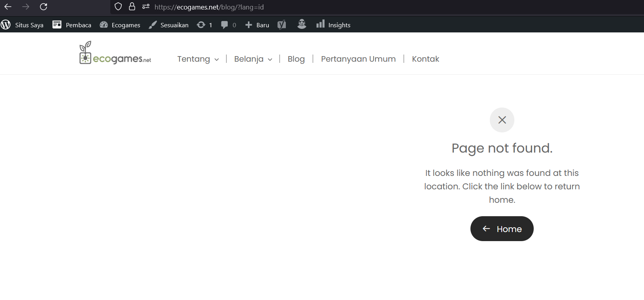Open the WordPress logo Situs Saya menu

(22, 25)
